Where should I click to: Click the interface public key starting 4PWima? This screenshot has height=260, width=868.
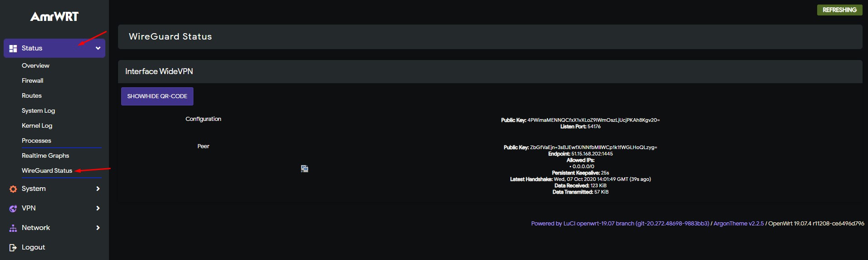593,120
